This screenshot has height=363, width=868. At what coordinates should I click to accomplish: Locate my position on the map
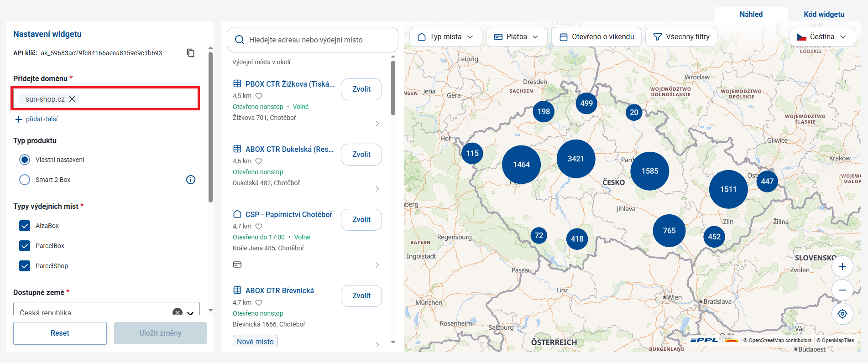pyautogui.click(x=842, y=314)
